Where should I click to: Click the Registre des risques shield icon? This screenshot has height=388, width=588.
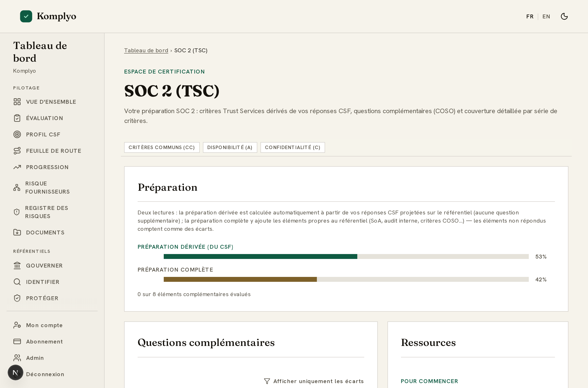click(17, 212)
